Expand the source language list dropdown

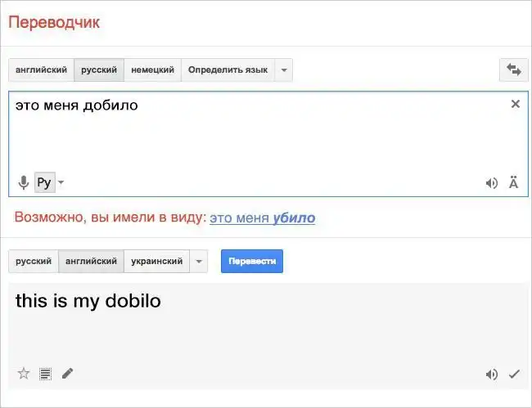283,70
